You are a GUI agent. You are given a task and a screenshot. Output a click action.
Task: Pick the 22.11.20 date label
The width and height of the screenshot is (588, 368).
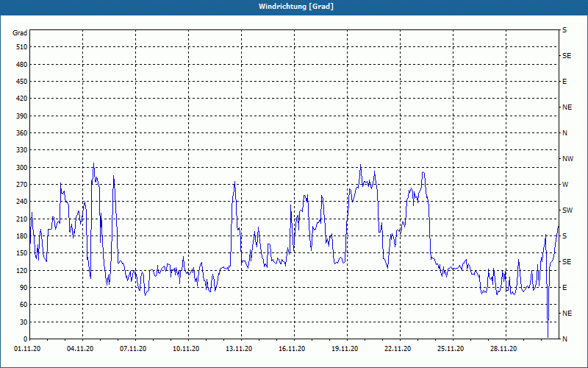click(398, 349)
